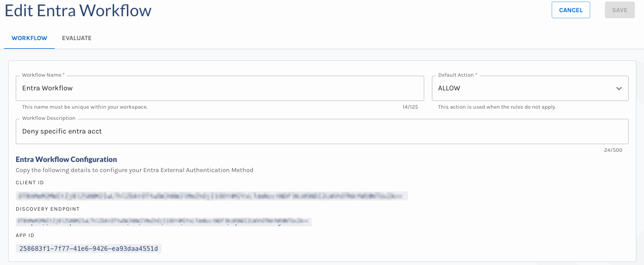Edit the Workflow Name field
The width and height of the screenshot is (644, 265).
point(220,88)
